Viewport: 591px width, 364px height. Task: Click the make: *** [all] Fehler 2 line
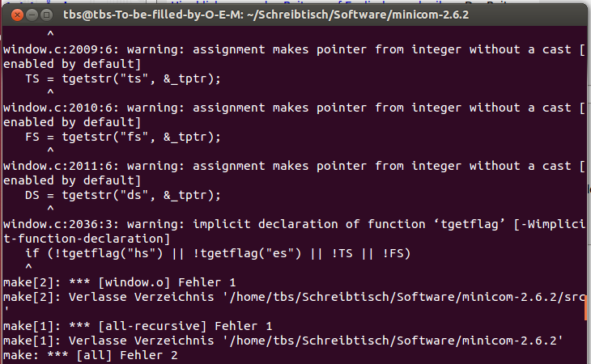90,355
